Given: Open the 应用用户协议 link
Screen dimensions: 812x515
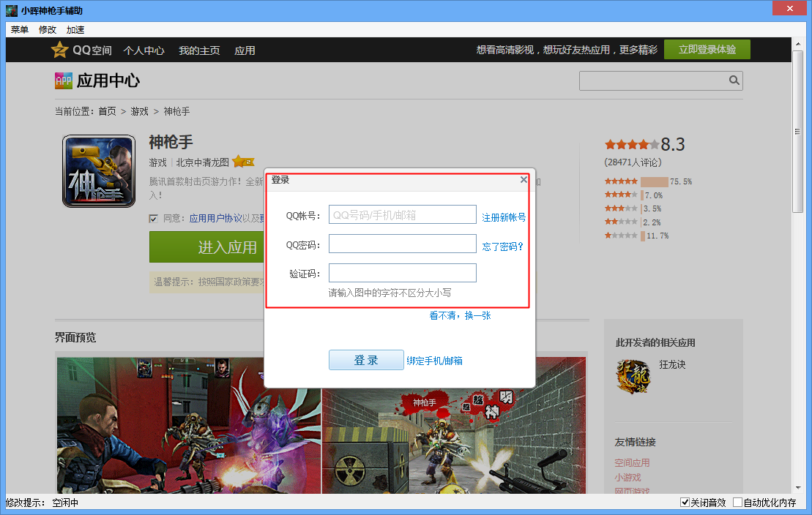Looking at the screenshot, I should (x=215, y=219).
